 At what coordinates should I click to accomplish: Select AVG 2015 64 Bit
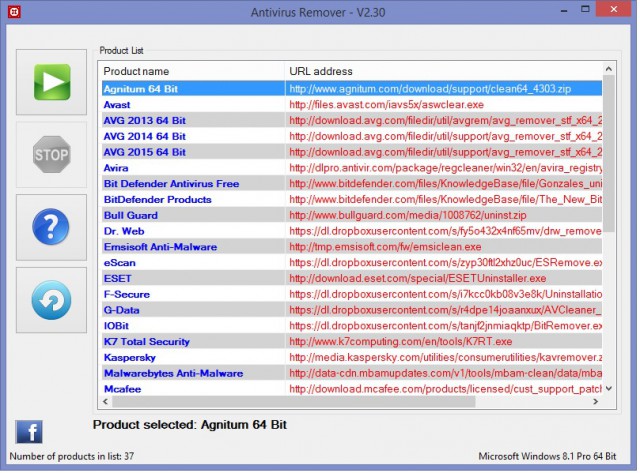pyautogui.click(x=352, y=152)
